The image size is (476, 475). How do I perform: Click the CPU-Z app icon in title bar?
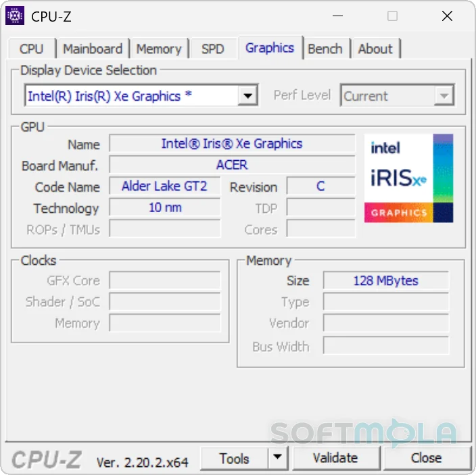(15, 16)
